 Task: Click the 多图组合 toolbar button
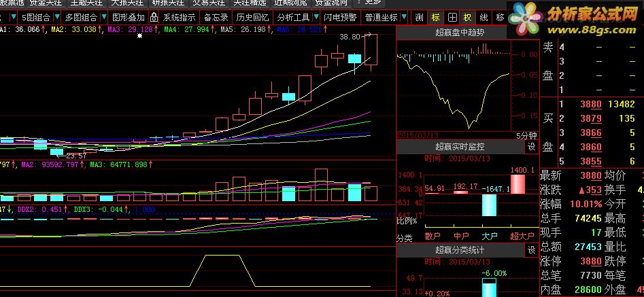pos(81,18)
